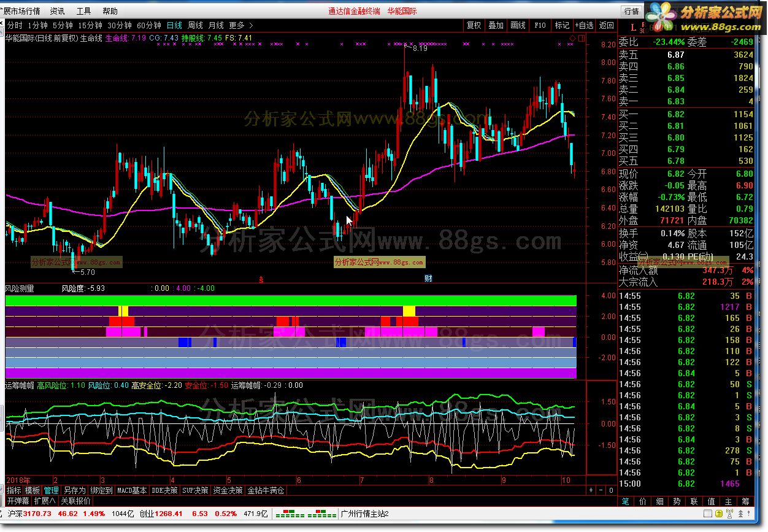Click the F10 company info button
The image size is (768, 532).
540,25
